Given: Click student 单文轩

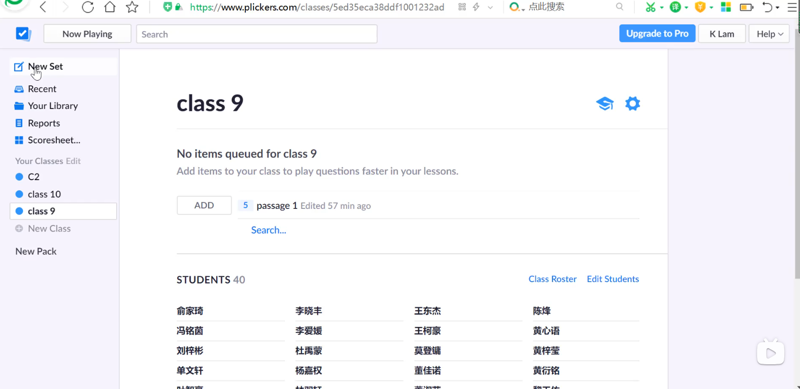Looking at the screenshot, I should [190, 371].
